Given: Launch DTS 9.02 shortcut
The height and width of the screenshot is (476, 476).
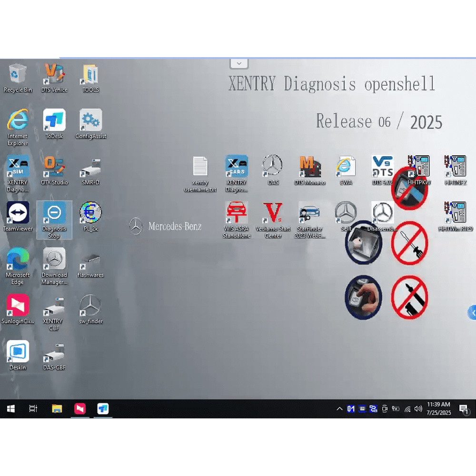Looking at the screenshot, I should point(382,170).
